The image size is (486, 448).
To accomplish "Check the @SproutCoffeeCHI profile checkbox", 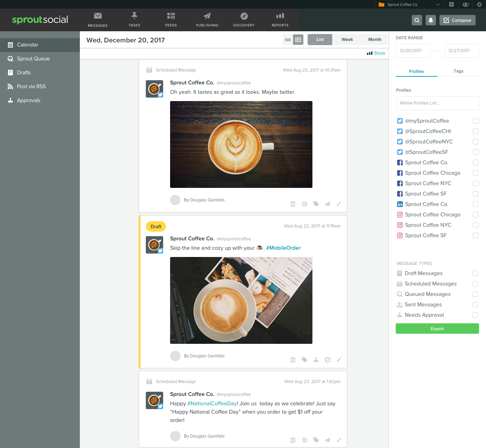I will 476,131.
